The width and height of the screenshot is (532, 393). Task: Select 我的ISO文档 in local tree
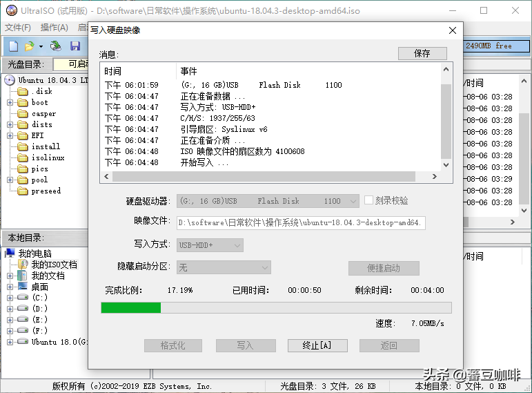click(x=54, y=265)
